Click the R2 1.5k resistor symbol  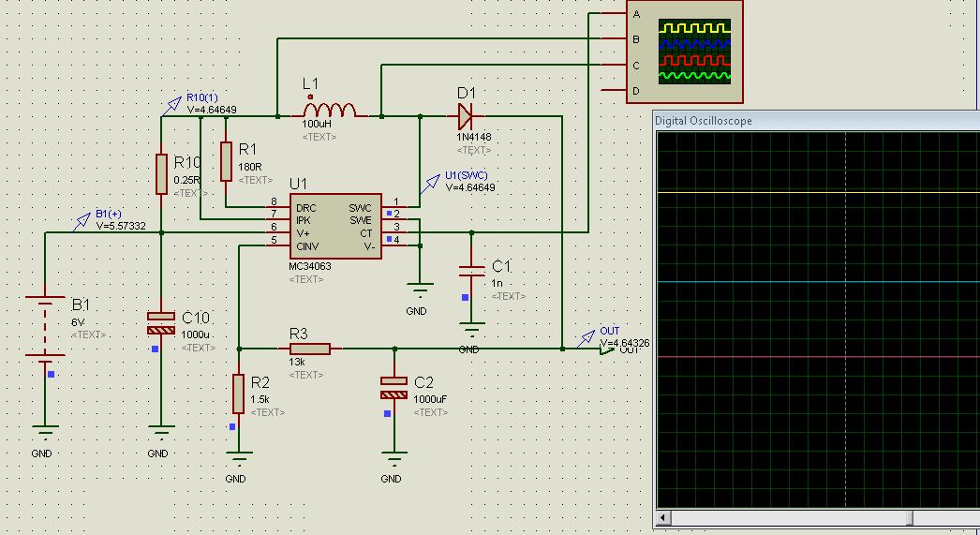239,394
